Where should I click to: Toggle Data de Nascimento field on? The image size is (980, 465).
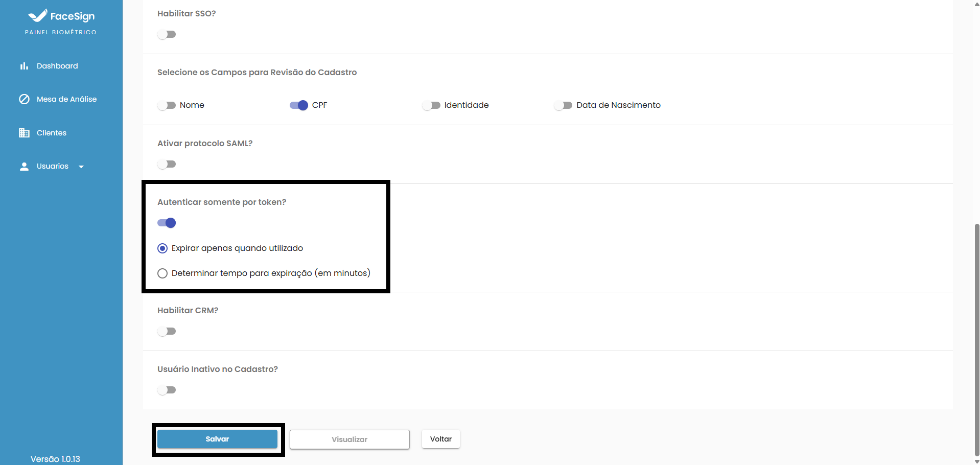click(x=563, y=105)
